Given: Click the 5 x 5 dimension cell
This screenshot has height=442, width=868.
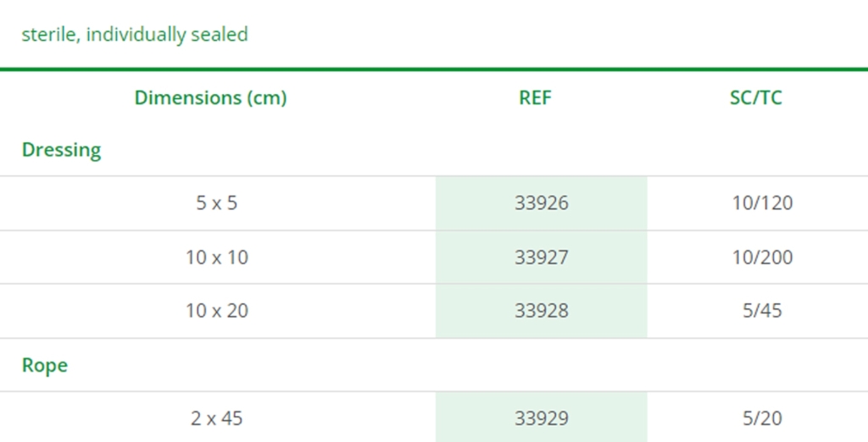Looking at the screenshot, I should coord(217,203).
